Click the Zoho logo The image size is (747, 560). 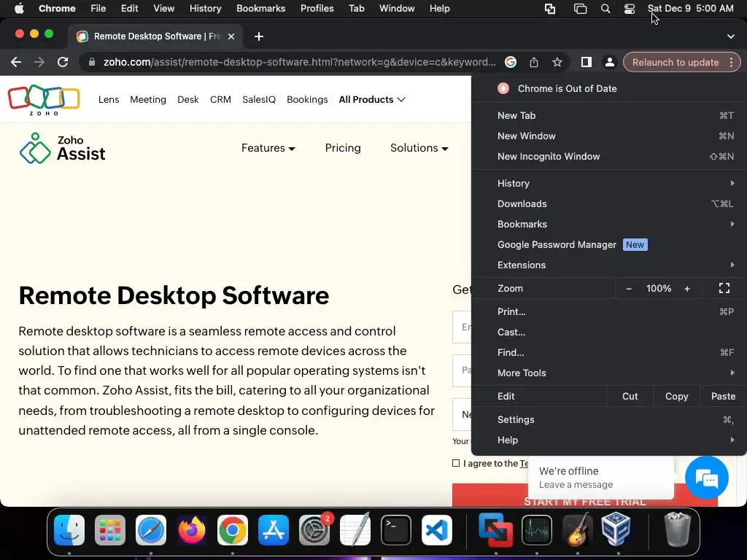[x=44, y=100]
